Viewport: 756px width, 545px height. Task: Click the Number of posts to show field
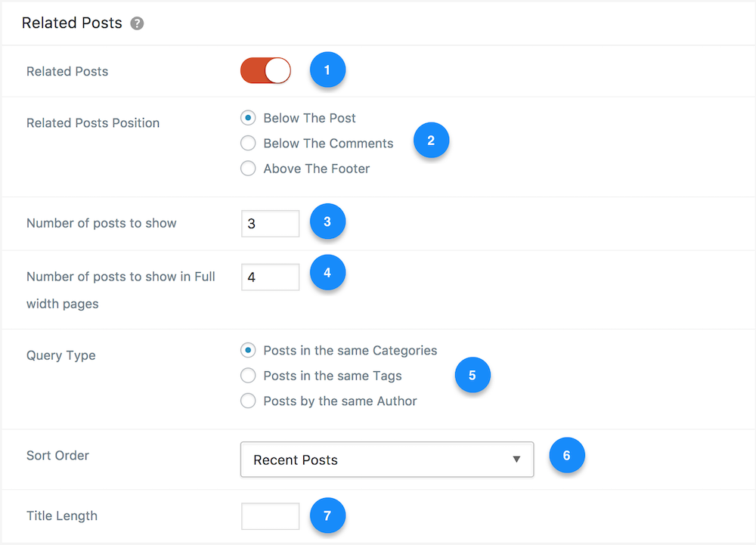[x=270, y=224]
